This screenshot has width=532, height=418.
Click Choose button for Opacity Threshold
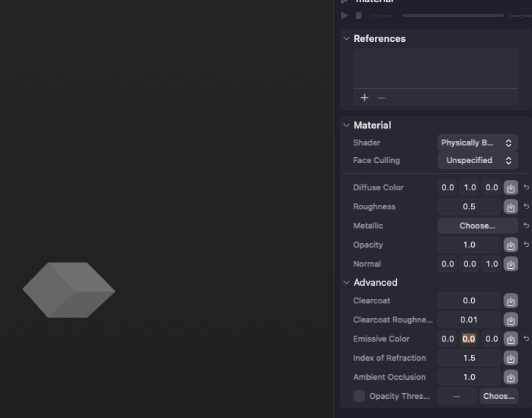(499, 396)
